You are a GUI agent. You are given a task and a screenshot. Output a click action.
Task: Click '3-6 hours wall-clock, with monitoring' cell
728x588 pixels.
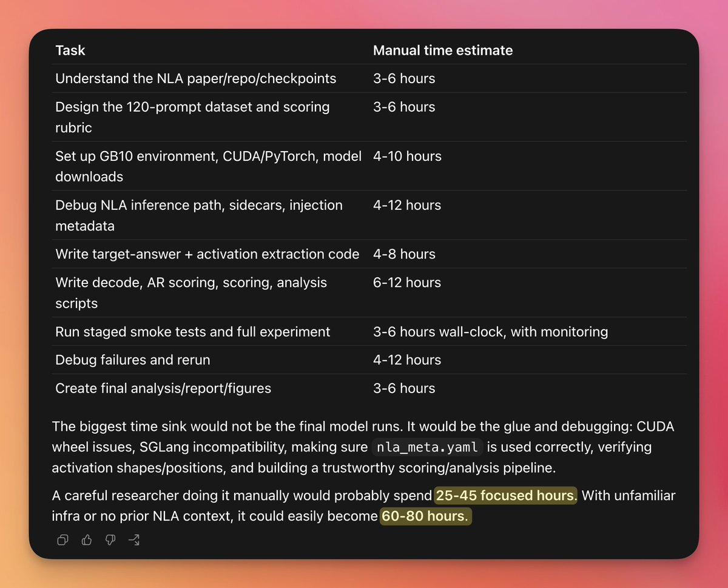pyautogui.click(x=490, y=332)
